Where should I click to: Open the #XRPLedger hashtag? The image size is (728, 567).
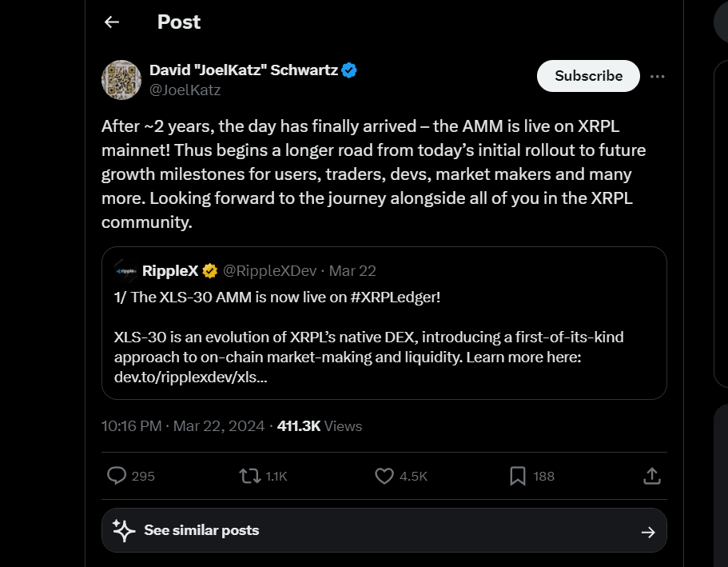[395, 297]
